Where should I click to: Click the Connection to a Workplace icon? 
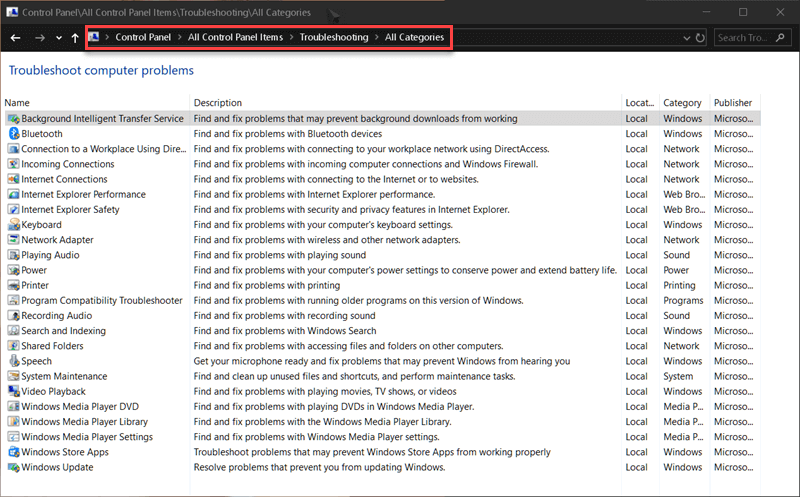(14, 149)
